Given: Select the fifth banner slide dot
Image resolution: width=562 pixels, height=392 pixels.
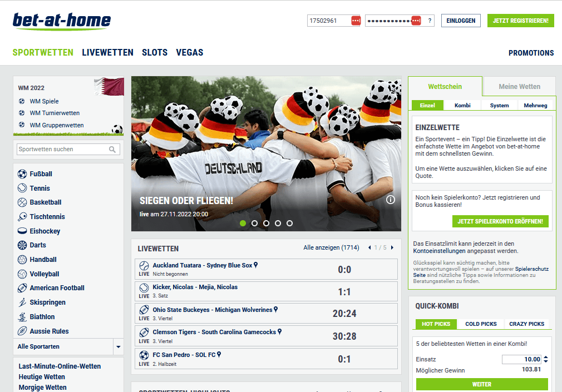Looking at the screenshot, I should tap(289, 223).
